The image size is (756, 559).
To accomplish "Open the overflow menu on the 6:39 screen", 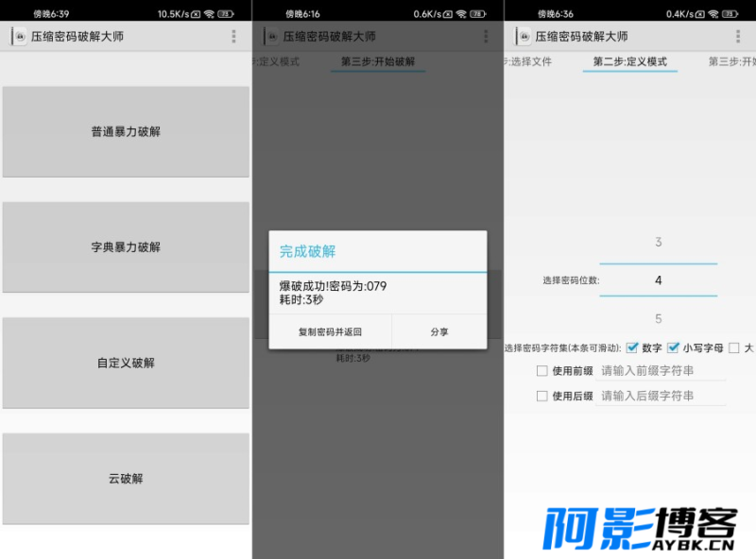I will (x=233, y=37).
